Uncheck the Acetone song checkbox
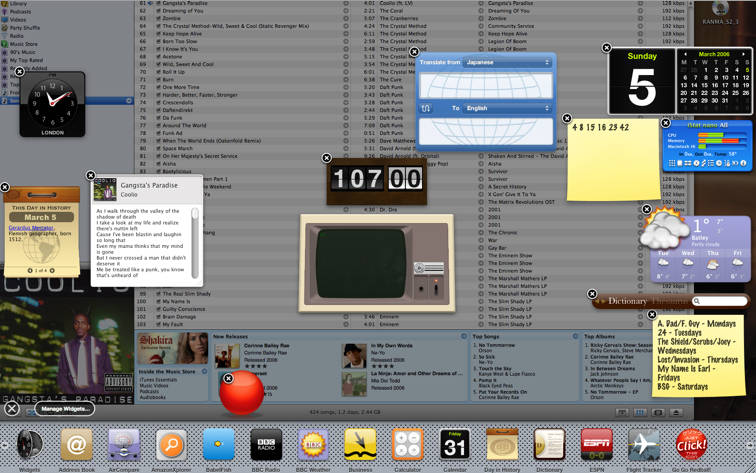Screen dimensions: 756x473 click(x=158, y=56)
